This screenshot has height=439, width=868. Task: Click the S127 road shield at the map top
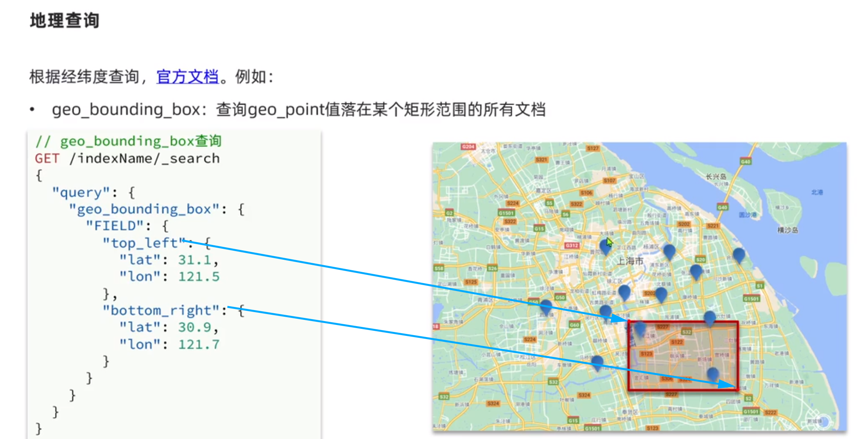tap(593, 148)
